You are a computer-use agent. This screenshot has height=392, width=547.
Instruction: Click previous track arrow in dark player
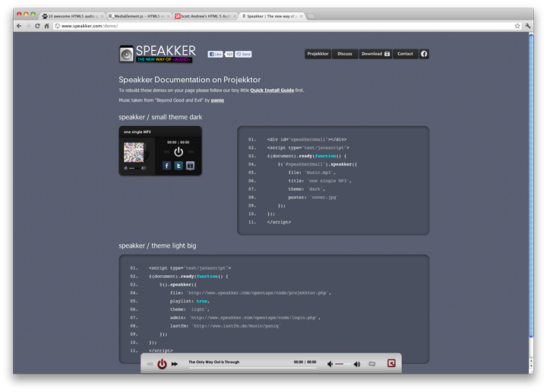(166, 152)
